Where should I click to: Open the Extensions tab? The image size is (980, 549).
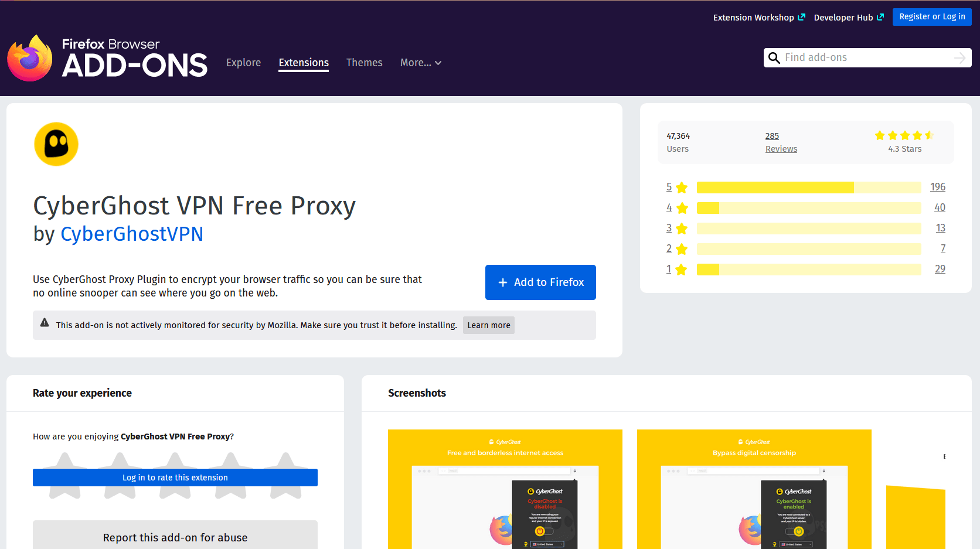[304, 63]
